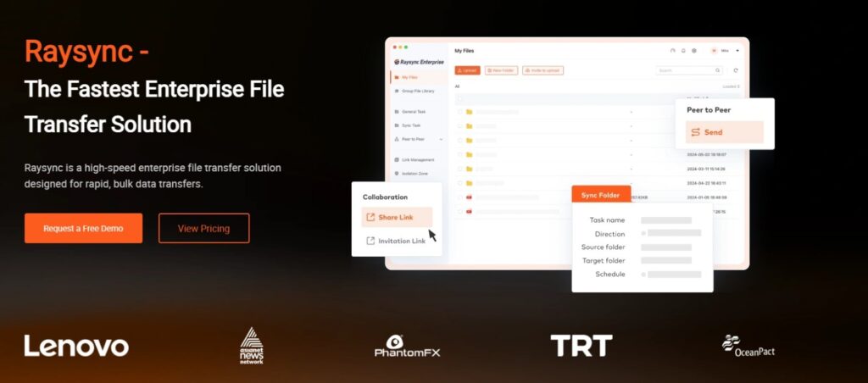Open the Sync Folder tab
868x383 pixels.
[x=600, y=195]
